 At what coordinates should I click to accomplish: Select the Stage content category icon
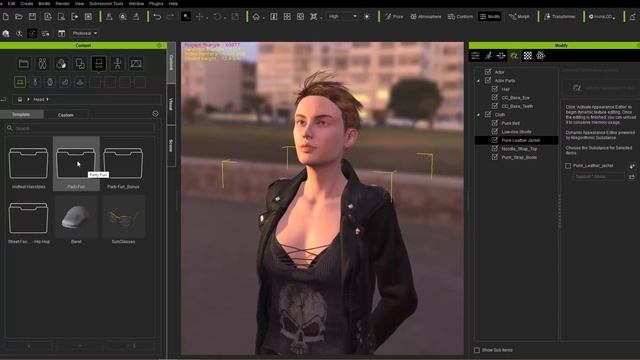point(136,64)
